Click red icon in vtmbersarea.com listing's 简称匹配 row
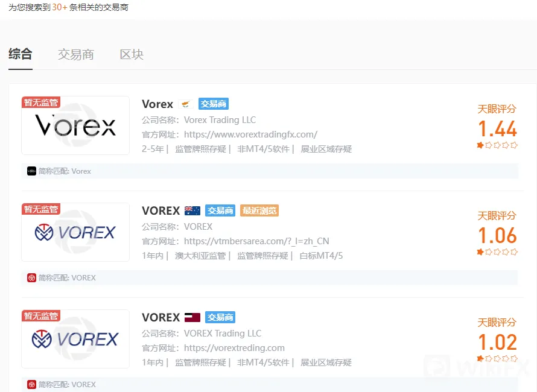537x392 pixels. click(31, 277)
